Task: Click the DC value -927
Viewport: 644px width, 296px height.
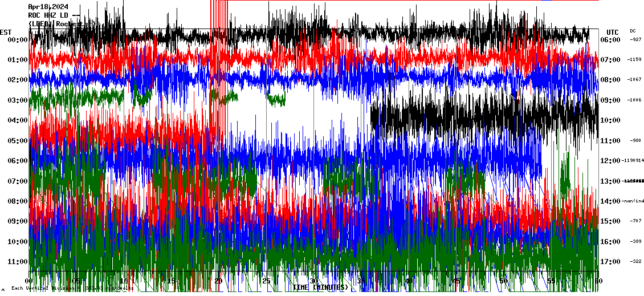Action: [x=635, y=39]
